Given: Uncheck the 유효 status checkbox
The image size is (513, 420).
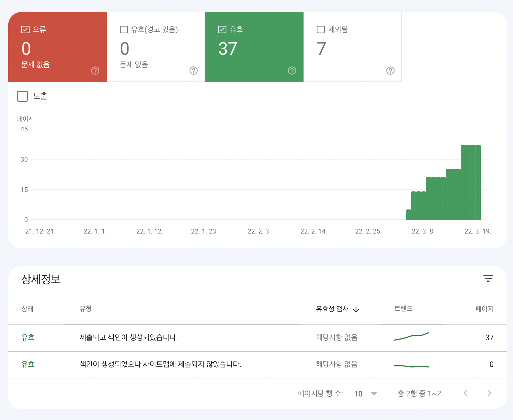Looking at the screenshot, I should pyautogui.click(x=222, y=29).
